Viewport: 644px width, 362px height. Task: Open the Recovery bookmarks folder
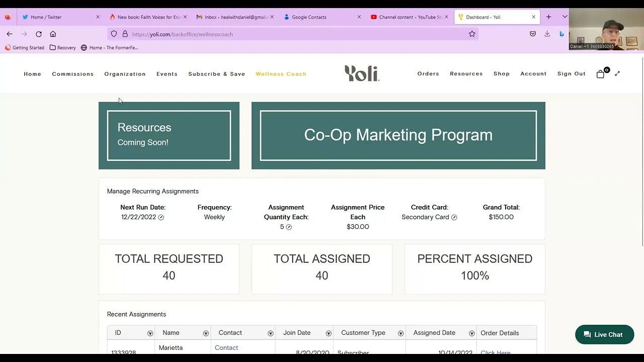[x=63, y=48]
